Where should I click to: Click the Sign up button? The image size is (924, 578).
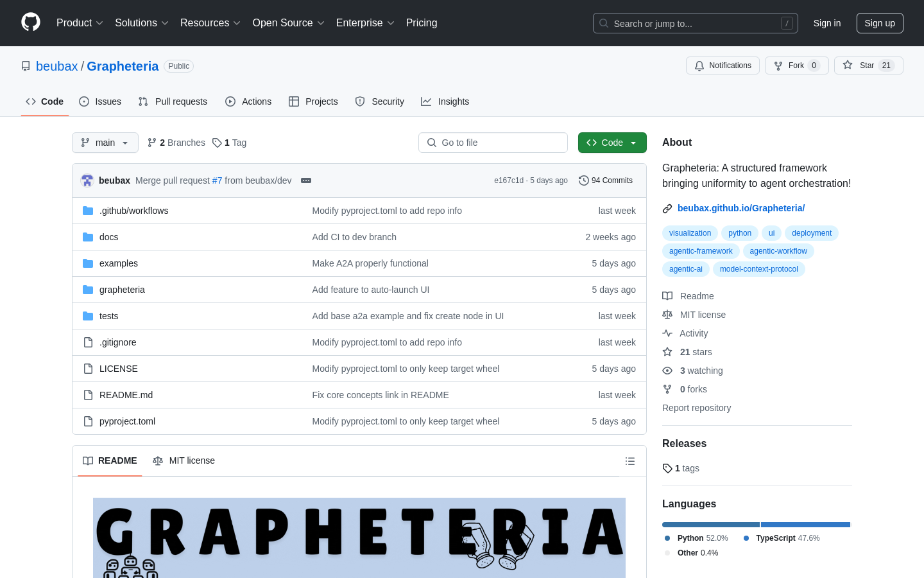coord(880,23)
